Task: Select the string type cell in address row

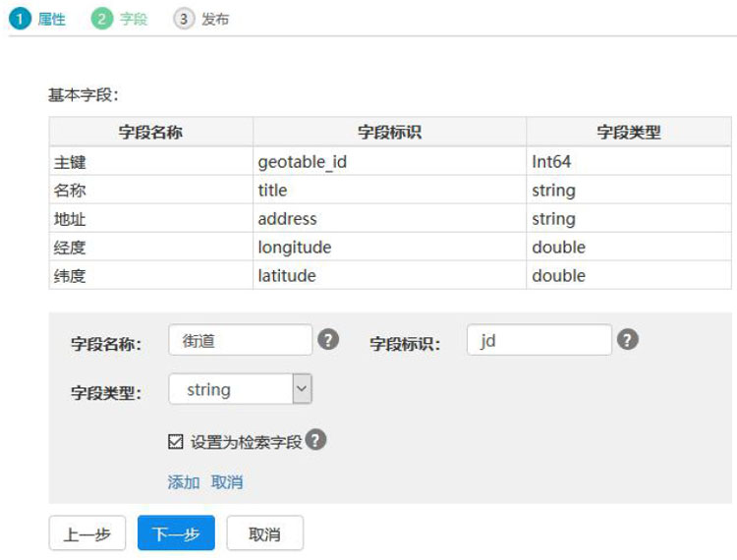Action: 629,218
